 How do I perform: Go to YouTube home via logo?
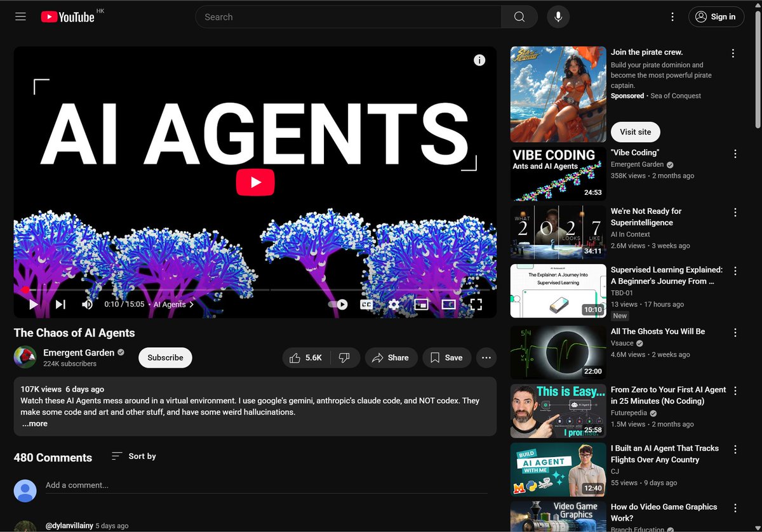pos(68,17)
